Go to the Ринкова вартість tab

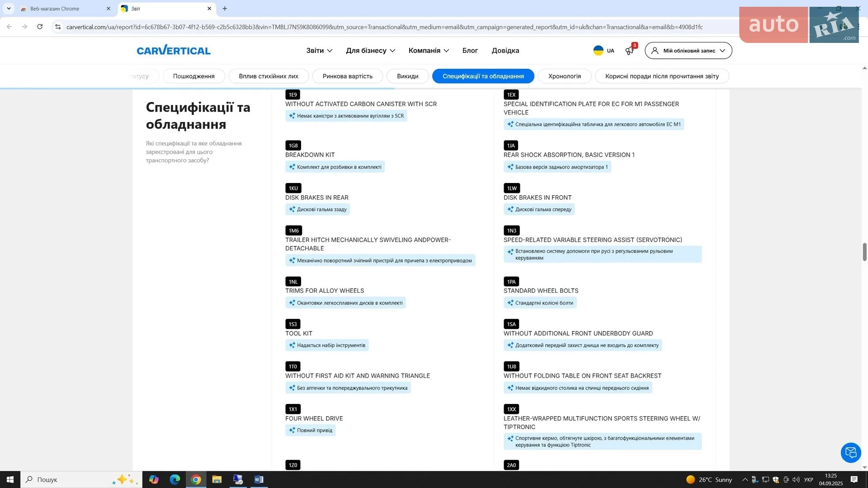347,76
